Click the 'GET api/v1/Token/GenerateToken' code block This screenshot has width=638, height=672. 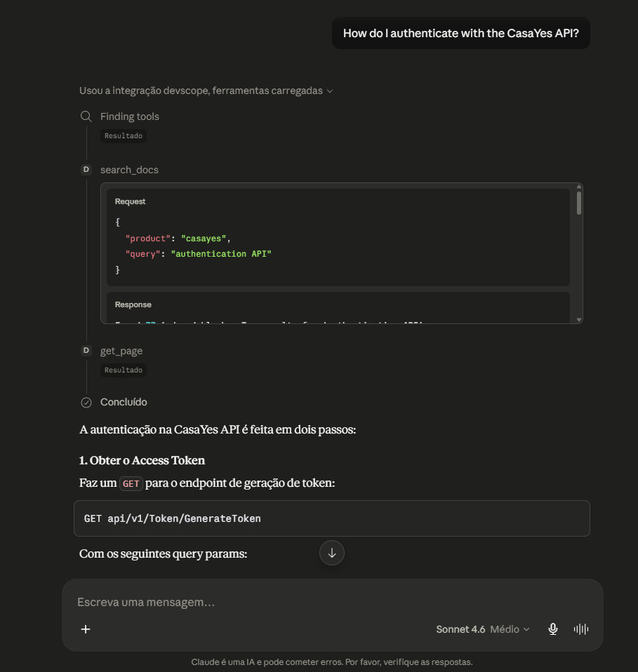pos(332,518)
